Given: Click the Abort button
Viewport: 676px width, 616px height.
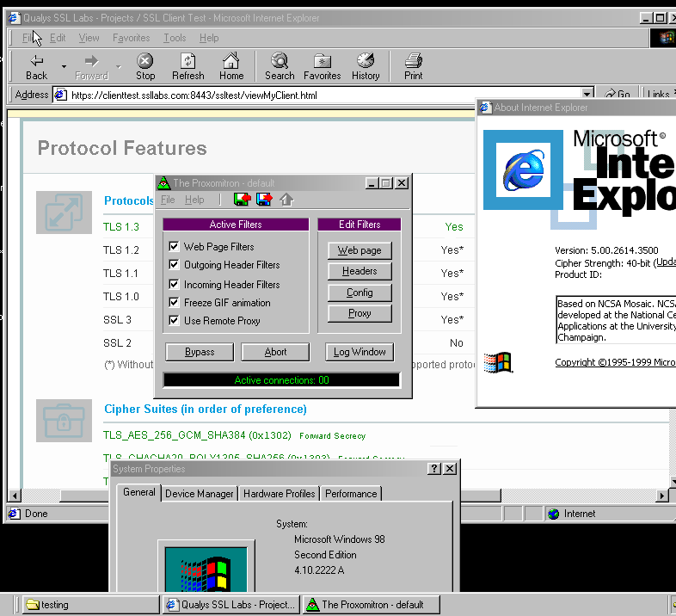Looking at the screenshot, I should pyautogui.click(x=275, y=352).
